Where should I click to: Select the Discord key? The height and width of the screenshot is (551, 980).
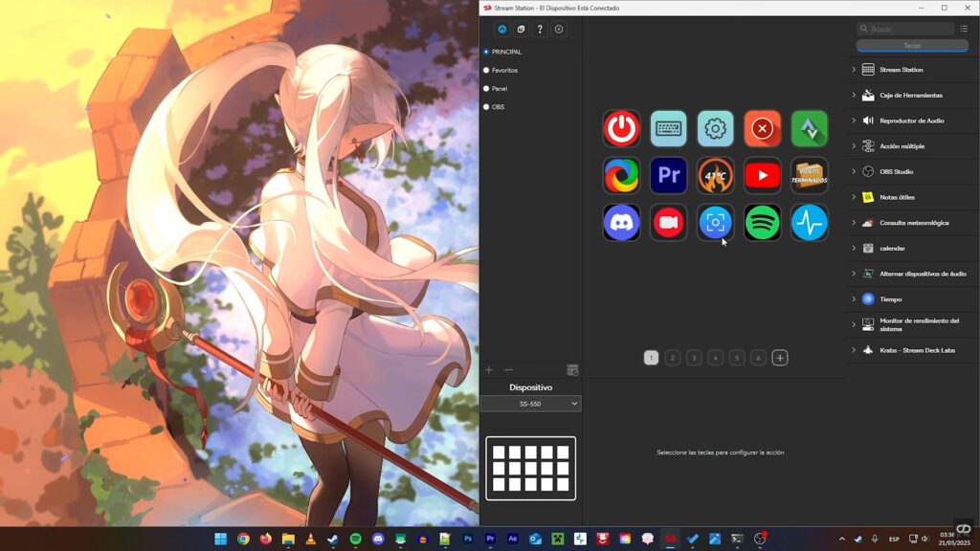tap(621, 222)
